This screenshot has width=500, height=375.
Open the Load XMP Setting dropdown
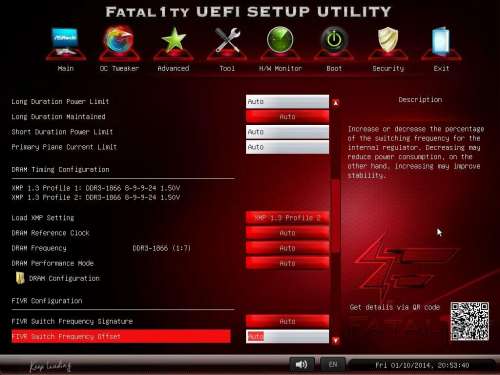point(287,218)
